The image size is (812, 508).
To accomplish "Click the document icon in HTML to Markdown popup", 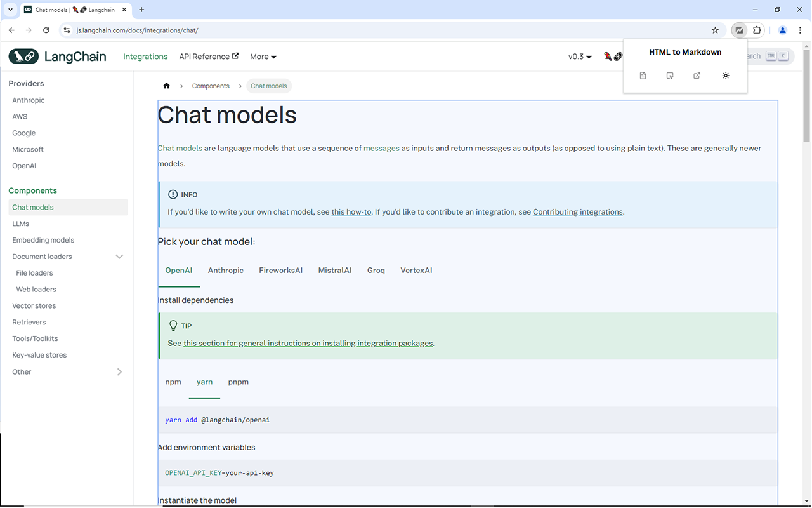I will coord(643,76).
